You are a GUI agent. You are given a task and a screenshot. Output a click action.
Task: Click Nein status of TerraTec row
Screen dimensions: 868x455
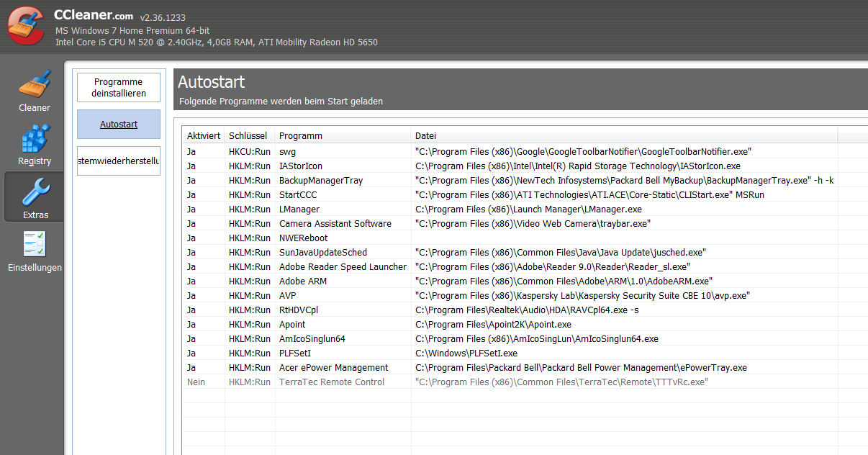click(196, 382)
